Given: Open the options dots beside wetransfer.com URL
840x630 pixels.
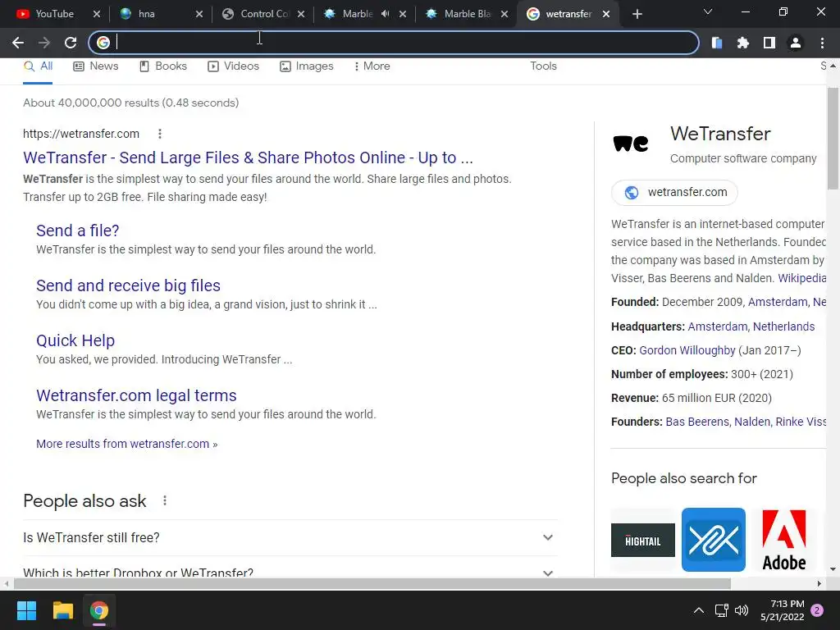Looking at the screenshot, I should [160, 134].
